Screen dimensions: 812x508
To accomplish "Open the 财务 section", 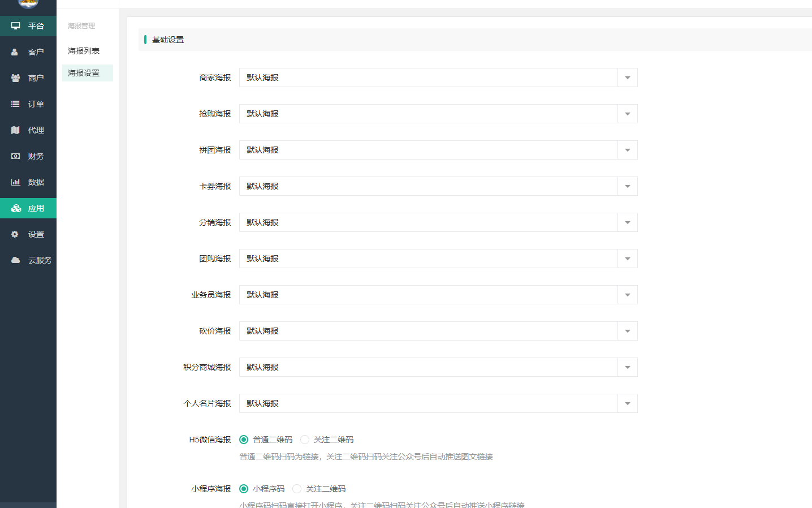I will [28, 156].
